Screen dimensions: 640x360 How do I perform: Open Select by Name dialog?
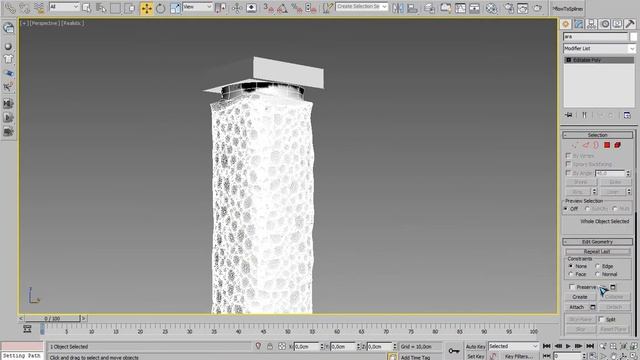[x=101, y=8]
